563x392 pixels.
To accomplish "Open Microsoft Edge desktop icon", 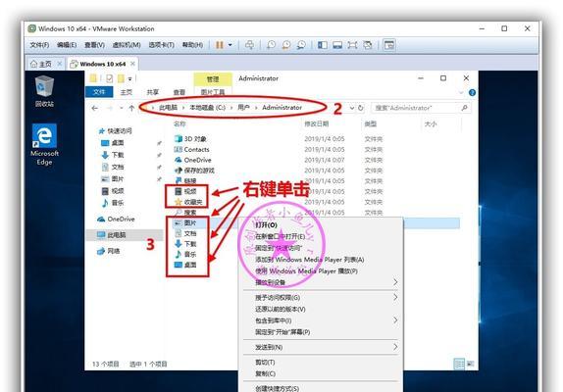I will 44,144.
